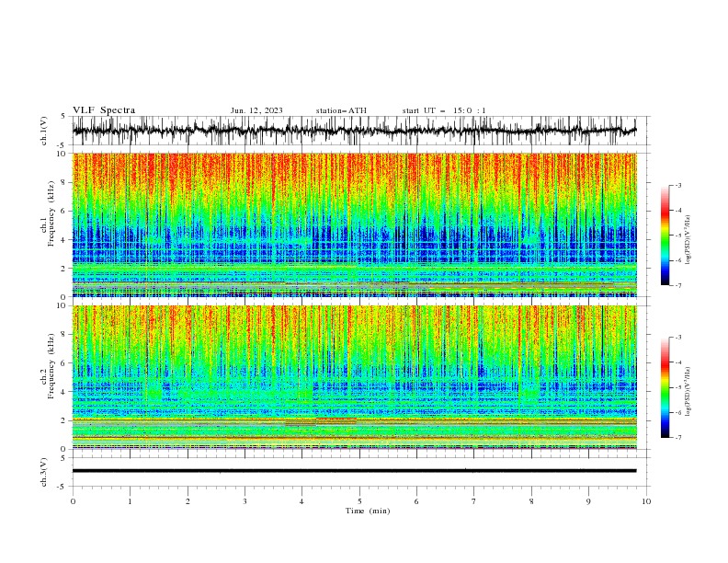728x563 pixels.
Task: Click the "-3" label on ch.2 color bar
Action: 677,338
